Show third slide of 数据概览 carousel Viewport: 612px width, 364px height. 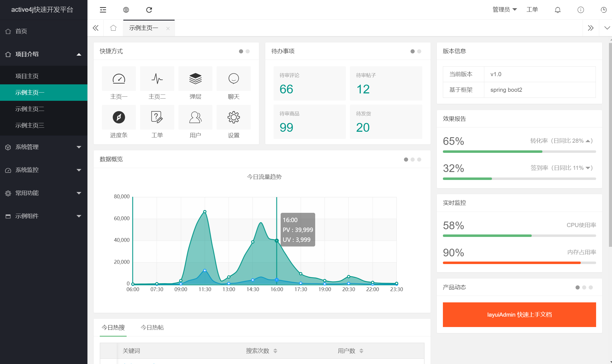(419, 160)
